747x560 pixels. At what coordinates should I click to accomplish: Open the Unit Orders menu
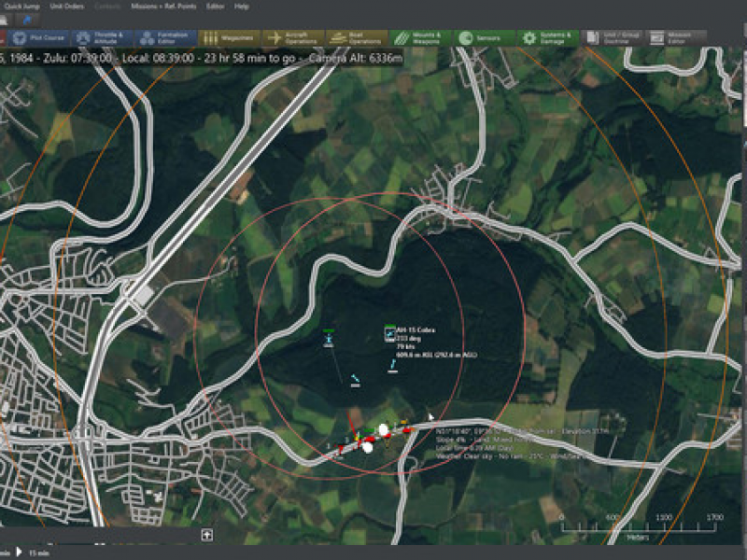[66, 7]
